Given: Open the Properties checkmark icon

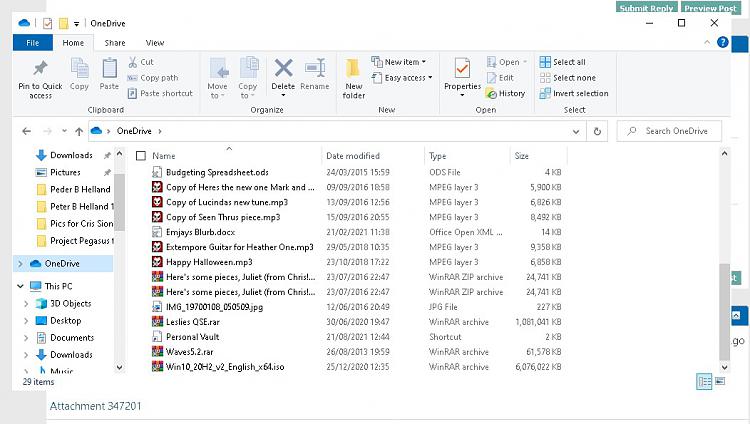Looking at the screenshot, I should [x=462, y=68].
